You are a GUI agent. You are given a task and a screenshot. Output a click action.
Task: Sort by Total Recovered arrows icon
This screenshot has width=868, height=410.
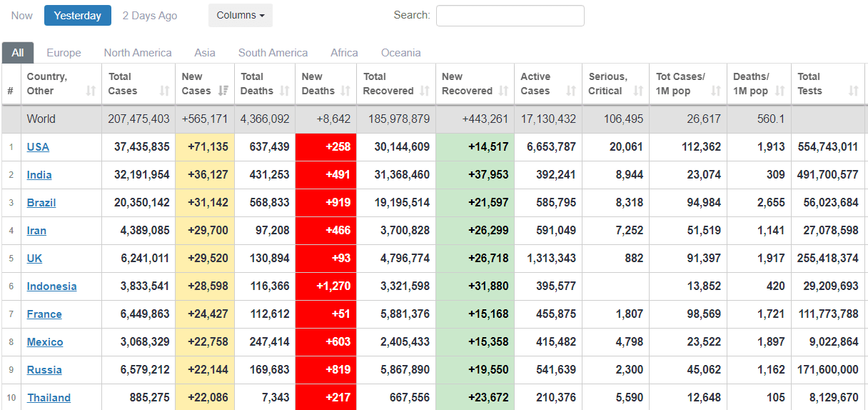(x=425, y=91)
